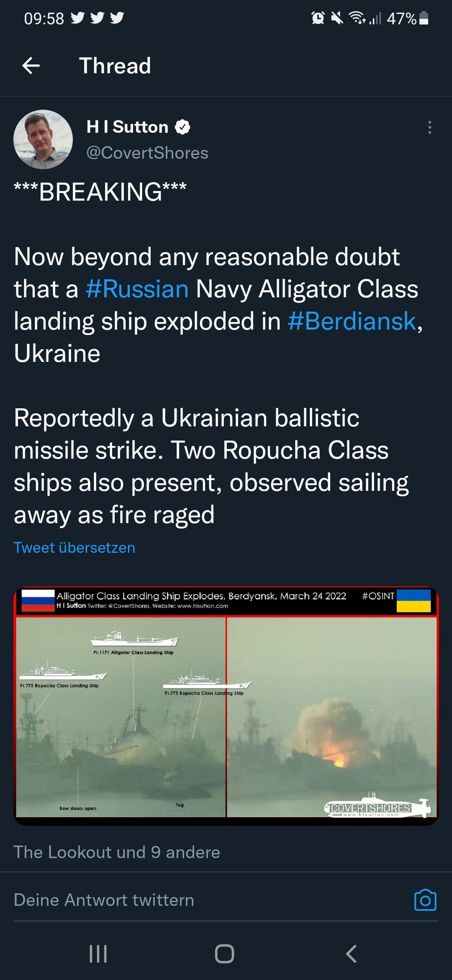452x980 pixels.
Task: Tap the verified badge next to H I Sutton
Action: tap(182, 127)
